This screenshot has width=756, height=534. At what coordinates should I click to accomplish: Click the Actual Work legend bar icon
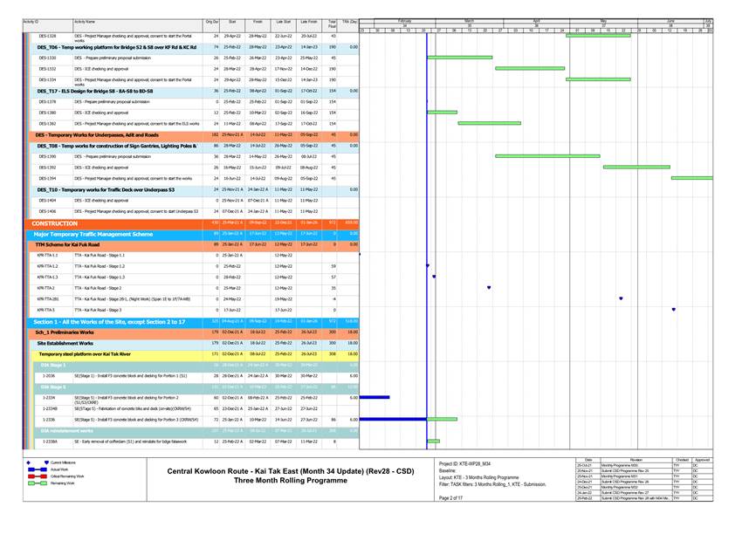[37, 469]
